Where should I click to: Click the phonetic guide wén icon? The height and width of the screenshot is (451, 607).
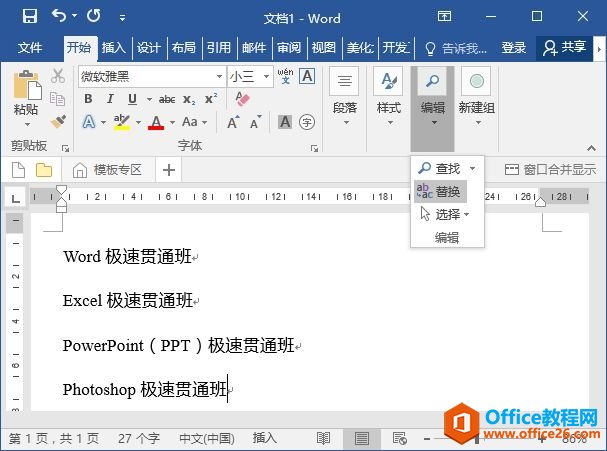(x=285, y=76)
